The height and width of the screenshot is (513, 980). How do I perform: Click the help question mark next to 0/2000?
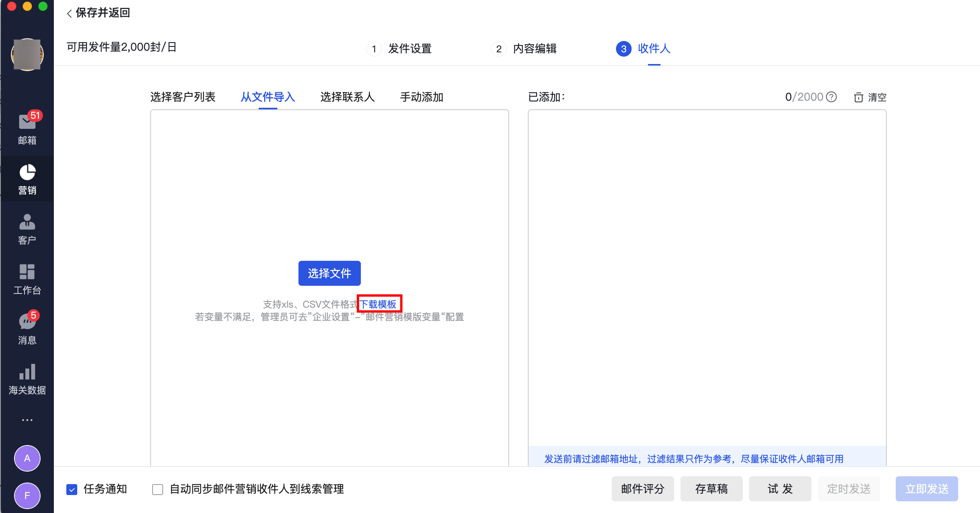click(831, 97)
